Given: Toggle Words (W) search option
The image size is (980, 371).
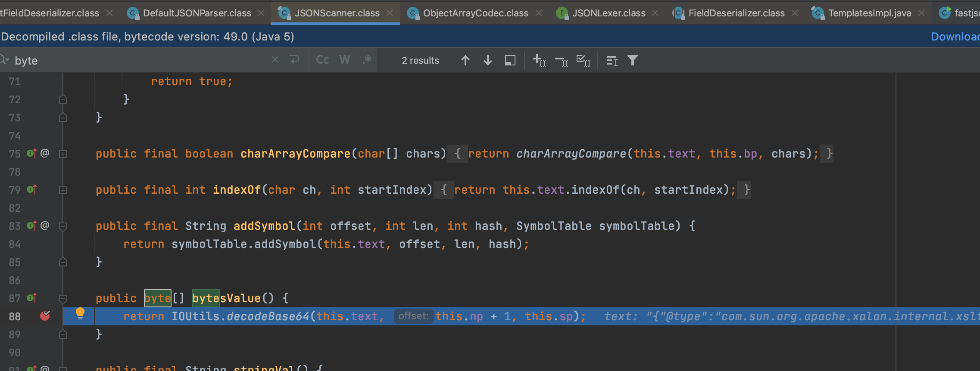Looking at the screenshot, I should [345, 60].
